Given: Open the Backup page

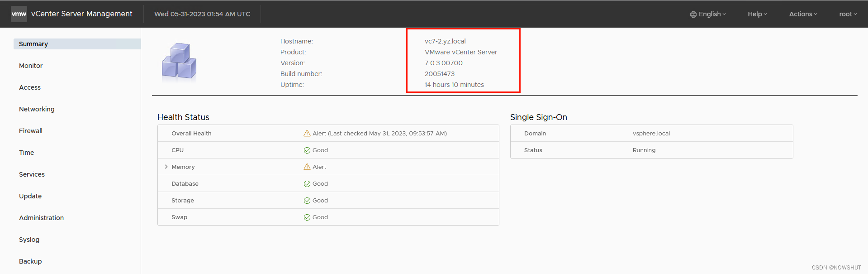Looking at the screenshot, I should (30, 261).
